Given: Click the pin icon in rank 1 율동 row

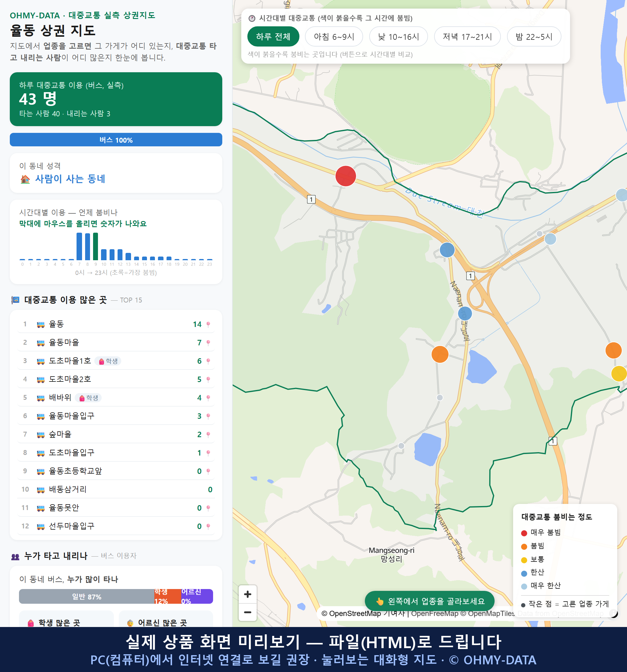Looking at the screenshot, I should click(x=208, y=324).
